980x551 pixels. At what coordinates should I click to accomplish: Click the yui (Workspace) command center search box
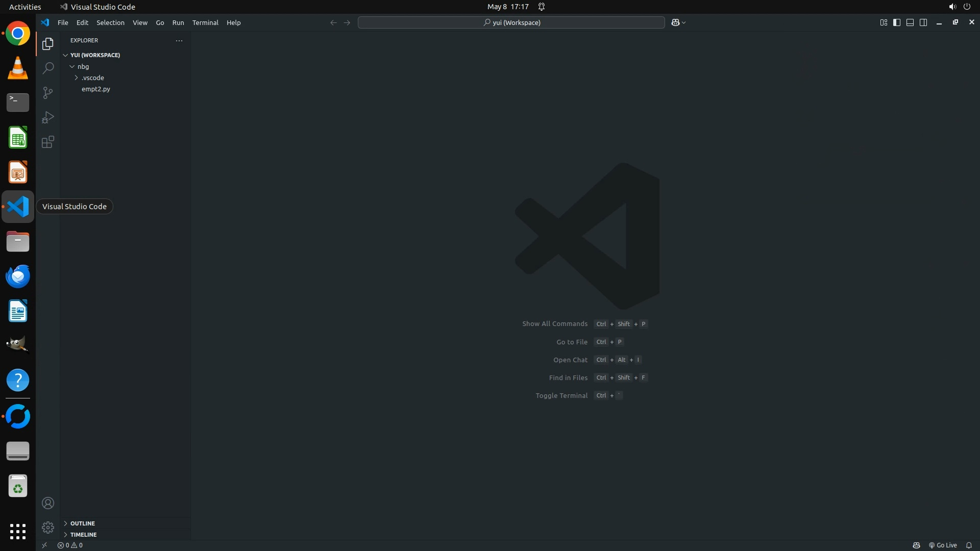coord(511,22)
